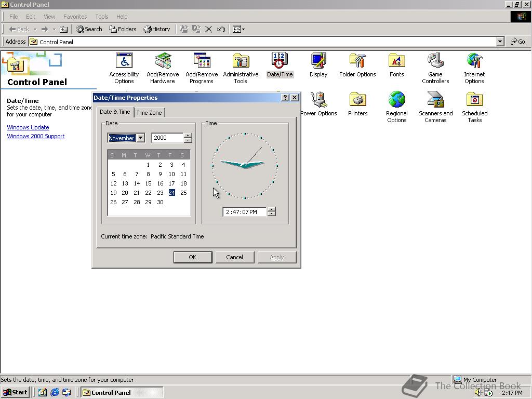Screen dimensions: 532x399
Task: Open Game Controllers icon
Action: tap(435, 68)
